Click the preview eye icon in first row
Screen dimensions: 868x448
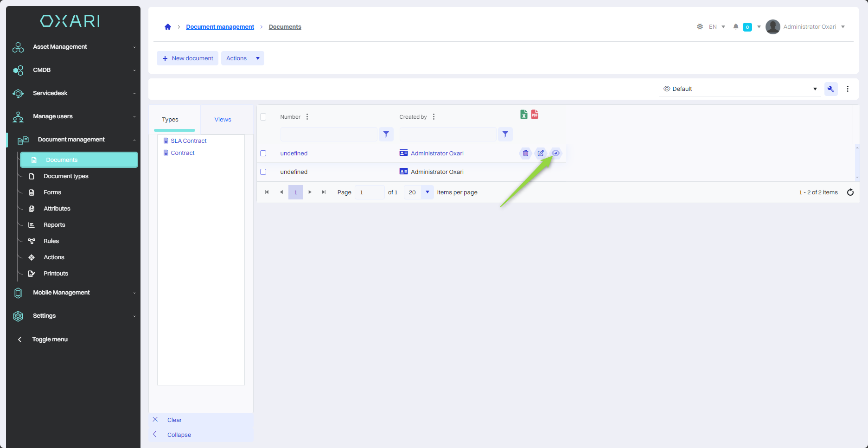[555, 153]
